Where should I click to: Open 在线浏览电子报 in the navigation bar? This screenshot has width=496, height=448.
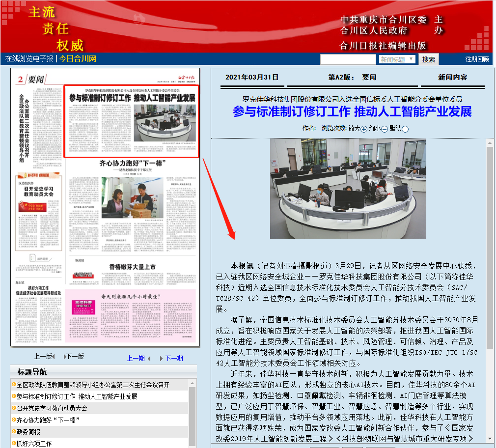tap(29, 58)
